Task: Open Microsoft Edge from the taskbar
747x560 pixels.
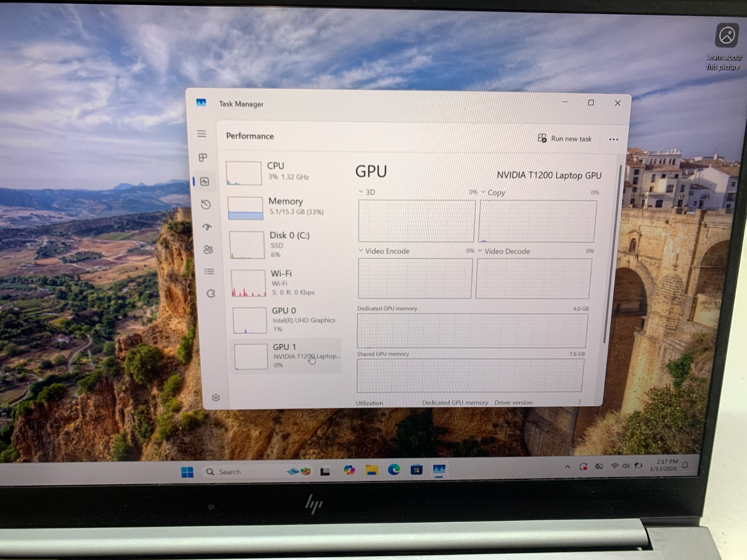Action: coord(394,469)
